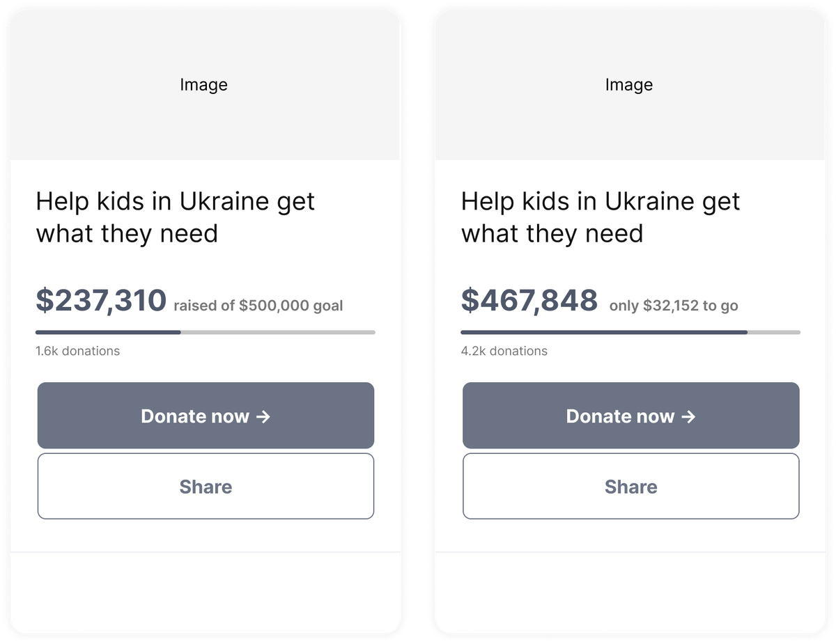The image size is (836, 644).
Task: Click the arrow icon beside the $237,310 card's Donate now
Action: 263,416
